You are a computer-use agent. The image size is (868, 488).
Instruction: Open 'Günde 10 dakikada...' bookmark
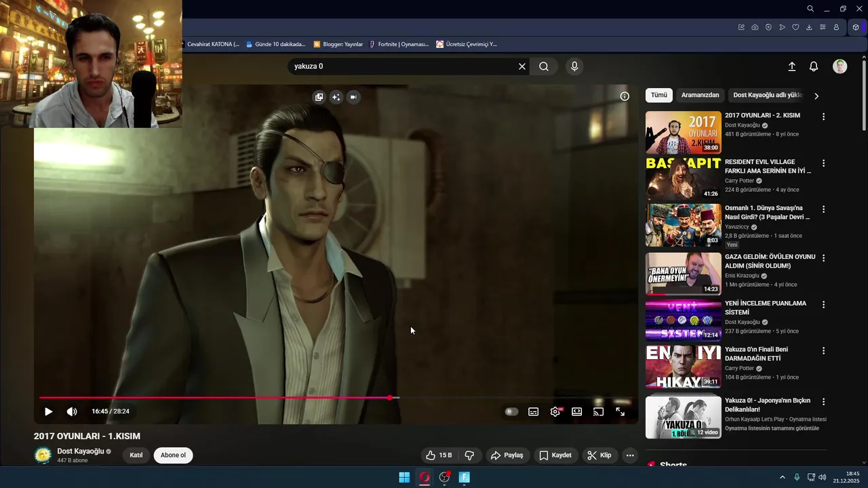[276, 44]
